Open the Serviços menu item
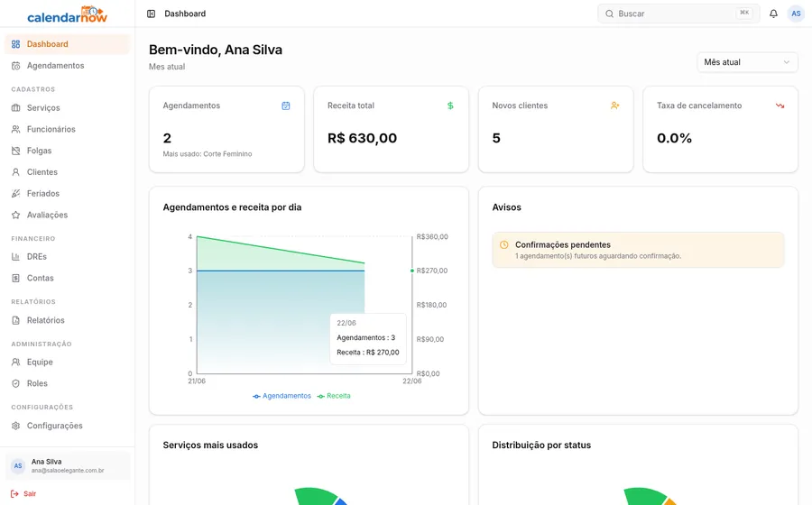The image size is (812, 505). [x=68, y=107]
